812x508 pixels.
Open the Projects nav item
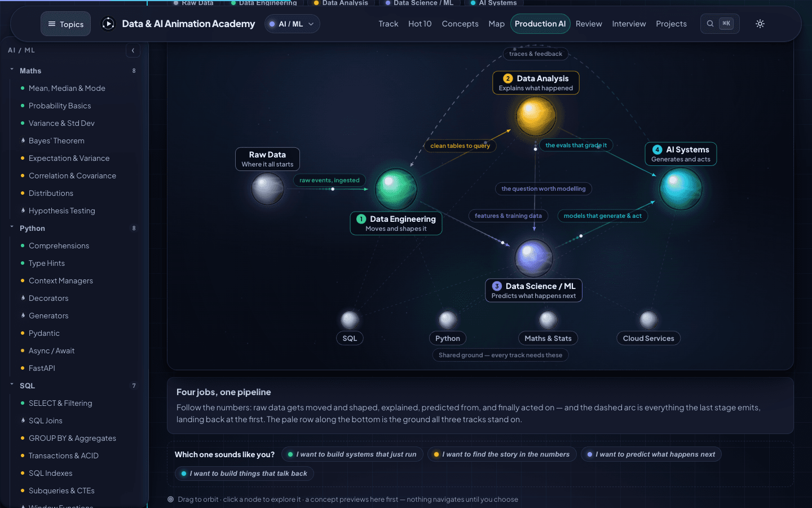click(x=672, y=24)
